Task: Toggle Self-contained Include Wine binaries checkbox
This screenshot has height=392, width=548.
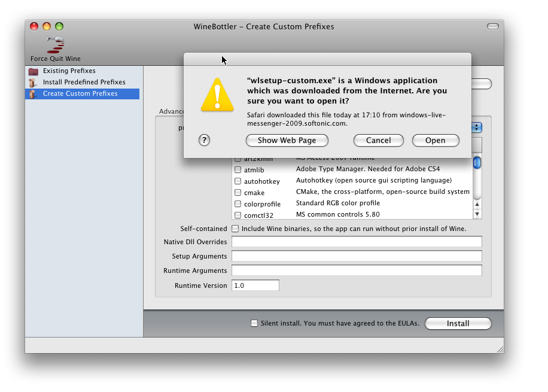Action: pos(235,229)
